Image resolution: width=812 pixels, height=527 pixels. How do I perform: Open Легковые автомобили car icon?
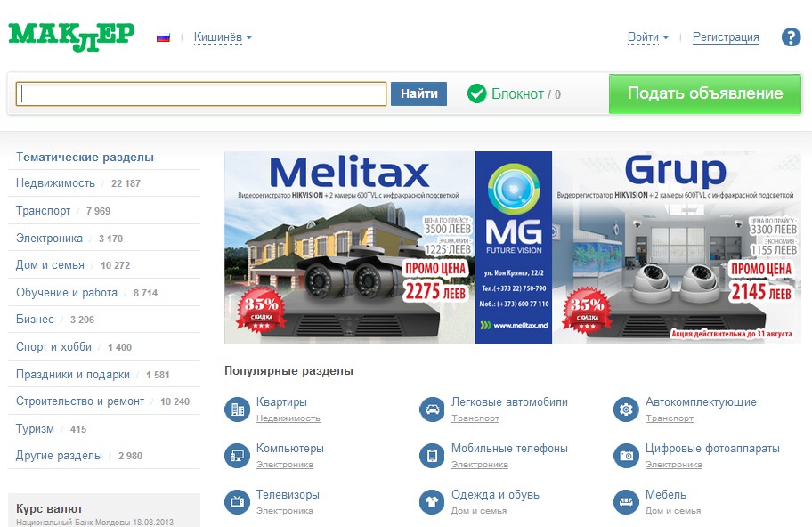[432, 409]
